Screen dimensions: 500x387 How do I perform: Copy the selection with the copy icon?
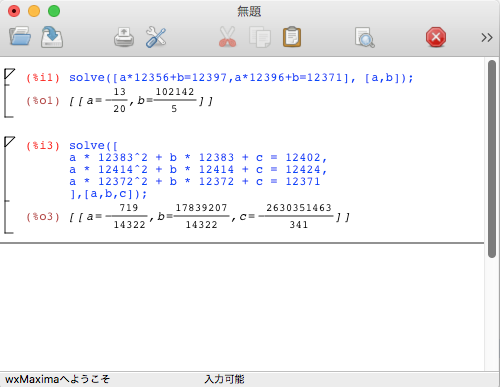coord(260,37)
